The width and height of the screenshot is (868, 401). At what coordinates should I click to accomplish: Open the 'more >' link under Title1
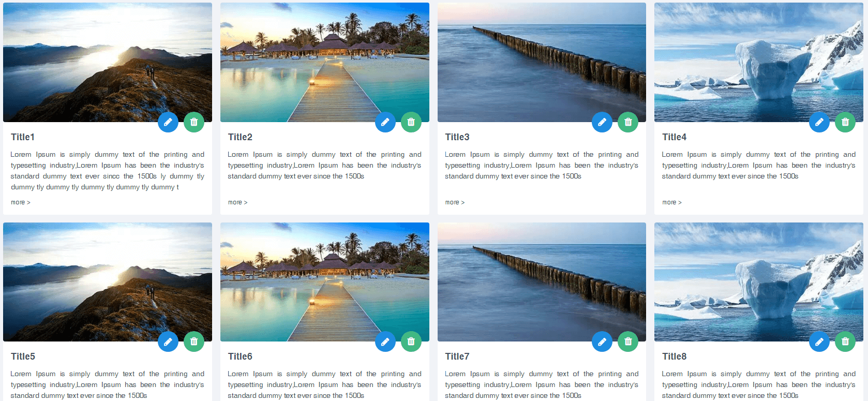coord(21,202)
